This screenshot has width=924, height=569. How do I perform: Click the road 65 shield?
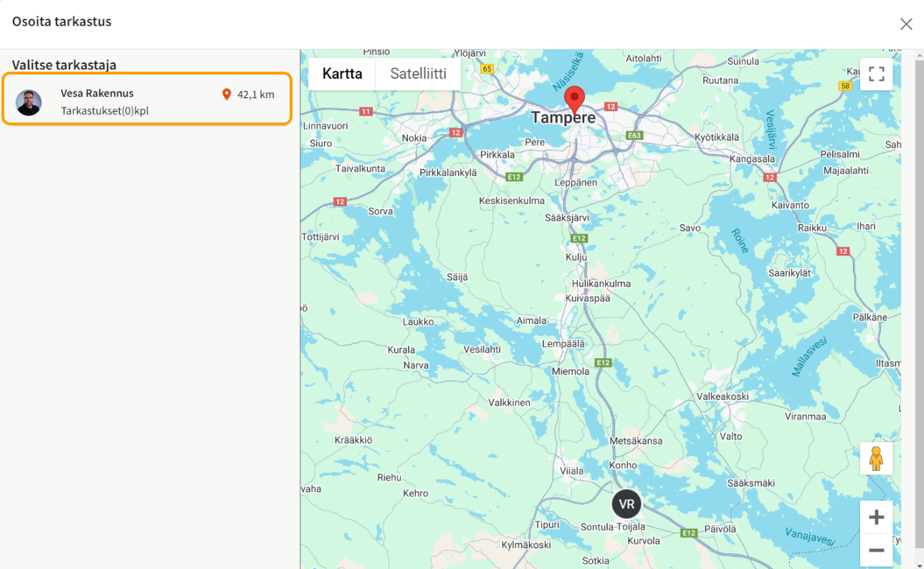click(x=487, y=69)
